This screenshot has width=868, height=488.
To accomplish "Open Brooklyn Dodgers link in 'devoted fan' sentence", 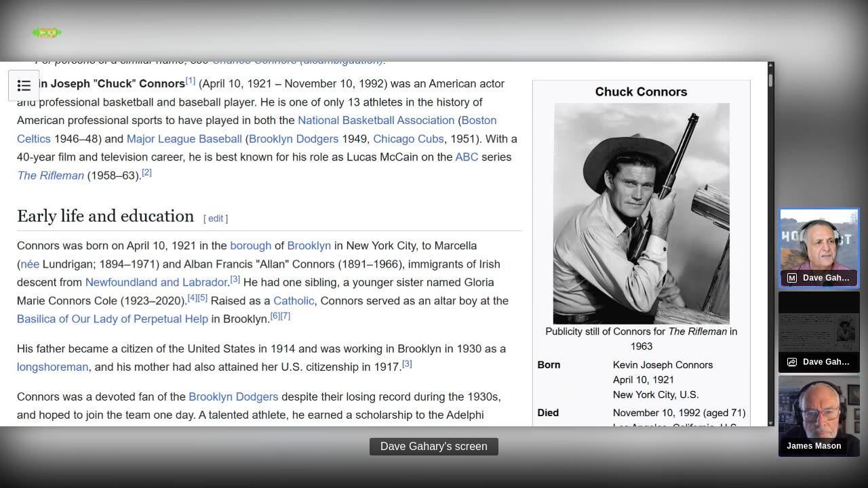I will pyautogui.click(x=233, y=396).
